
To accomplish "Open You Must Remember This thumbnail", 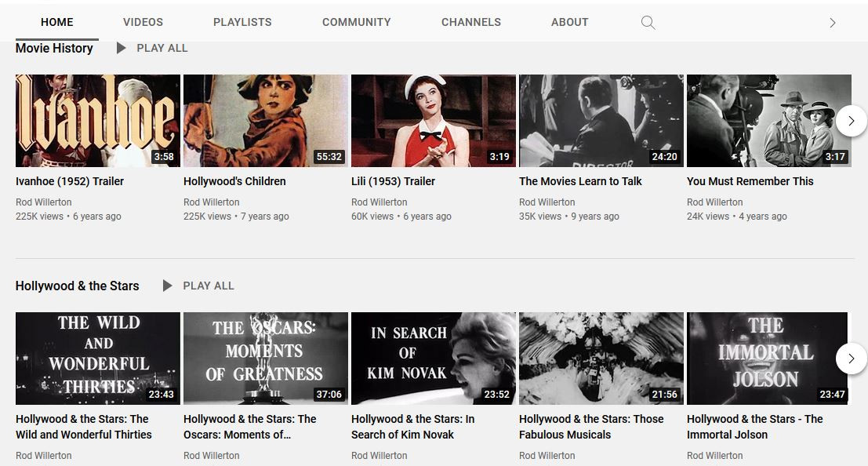I will (x=769, y=121).
